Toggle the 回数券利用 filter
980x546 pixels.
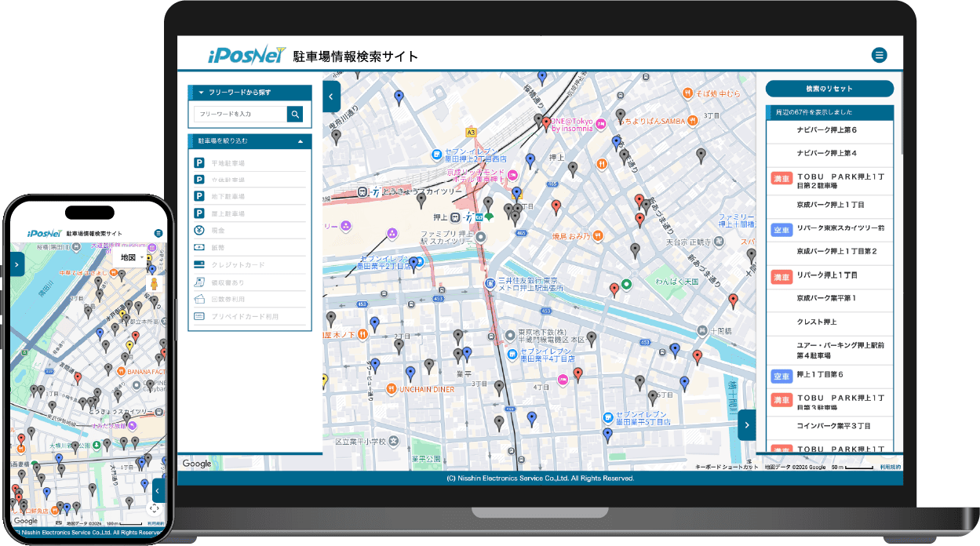point(250,299)
